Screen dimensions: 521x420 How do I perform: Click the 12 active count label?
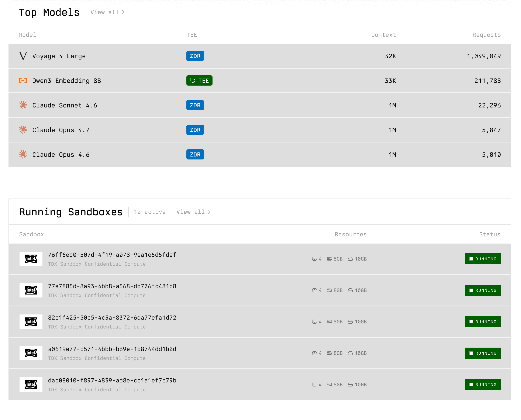pyautogui.click(x=150, y=212)
